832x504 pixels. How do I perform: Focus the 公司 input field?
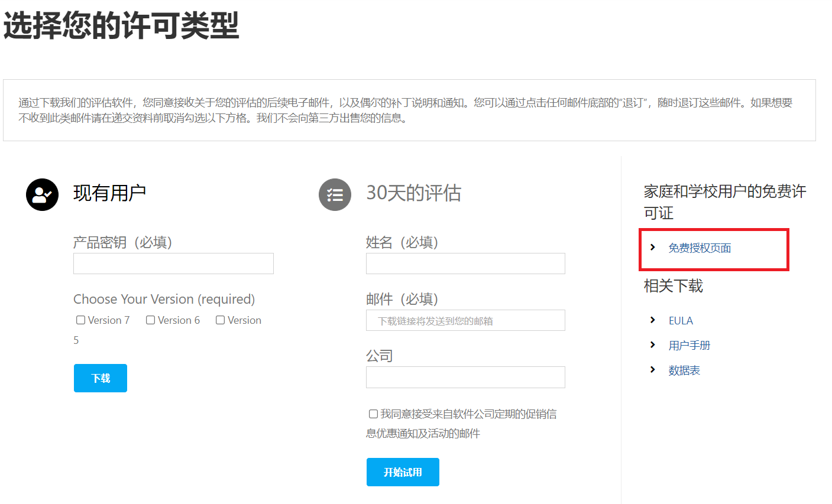(x=465, y=377)
